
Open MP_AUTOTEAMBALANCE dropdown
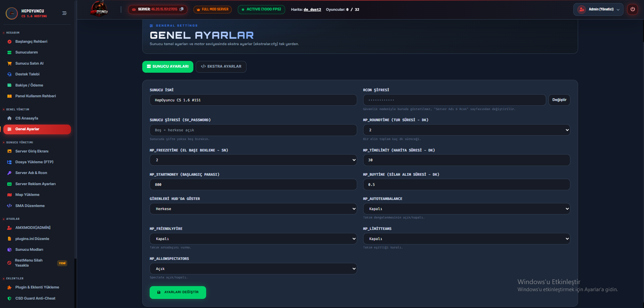pyautogui.click(x=466, y=209)
